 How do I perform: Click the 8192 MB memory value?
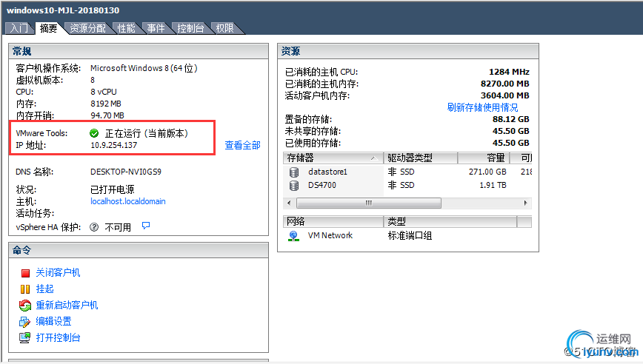click(x=106, y=104)
